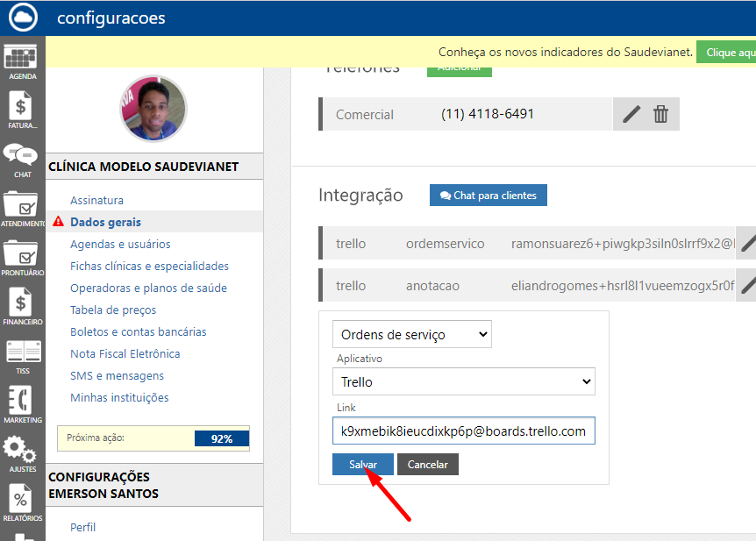Click the cloud logo in header
The image size is (756, 541).
click(23, 18)
